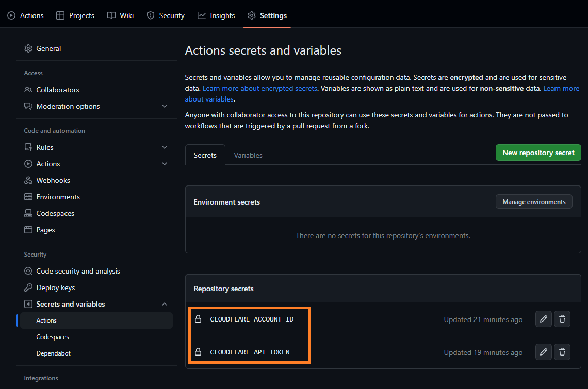
Task: Collapse the Secrets and variables section
Action: pyautogui.click(x=165, y=304)
